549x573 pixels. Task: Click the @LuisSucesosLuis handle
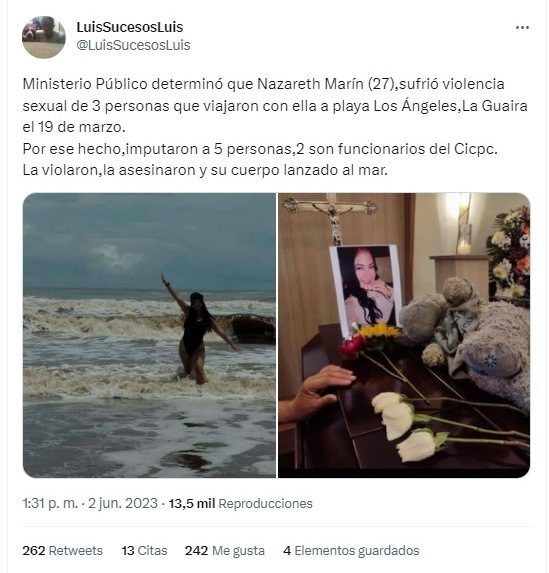click(133, 45)
